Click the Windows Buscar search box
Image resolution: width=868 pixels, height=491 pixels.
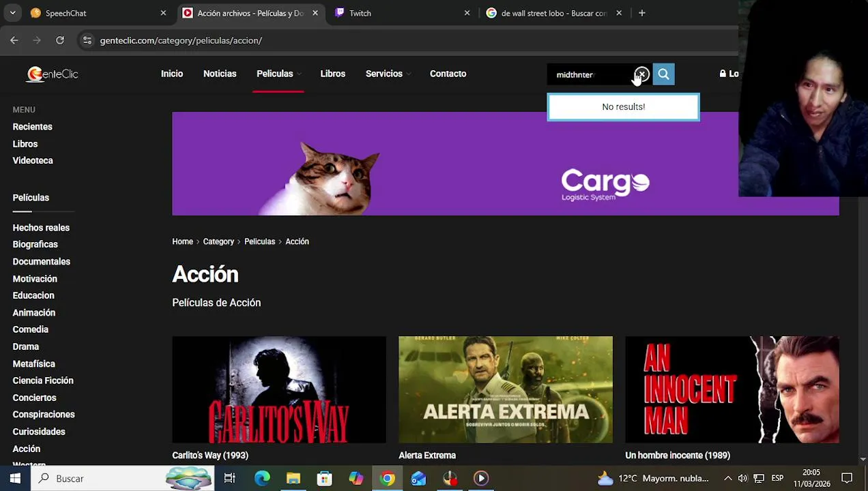[x=121, y=478]
